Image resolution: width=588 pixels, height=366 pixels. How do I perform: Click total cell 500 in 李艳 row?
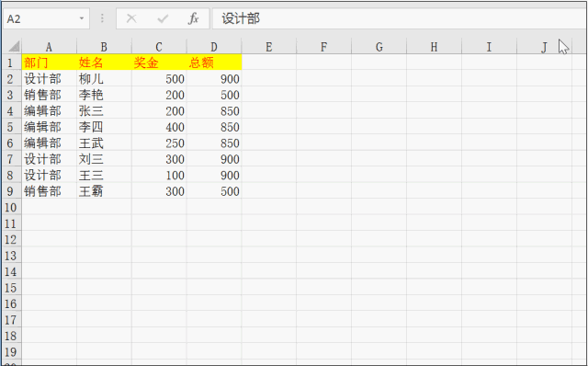pos(214,95)
